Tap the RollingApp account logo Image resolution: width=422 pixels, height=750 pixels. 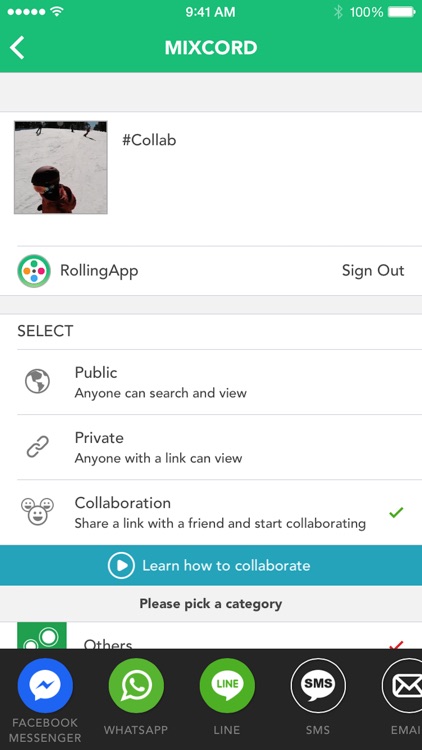tap(34, 271)
